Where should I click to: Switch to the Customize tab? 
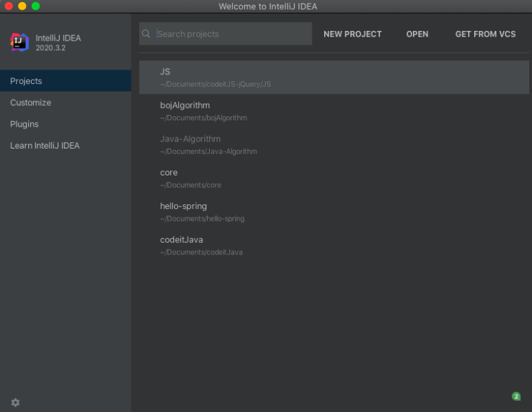coord(65,102)
